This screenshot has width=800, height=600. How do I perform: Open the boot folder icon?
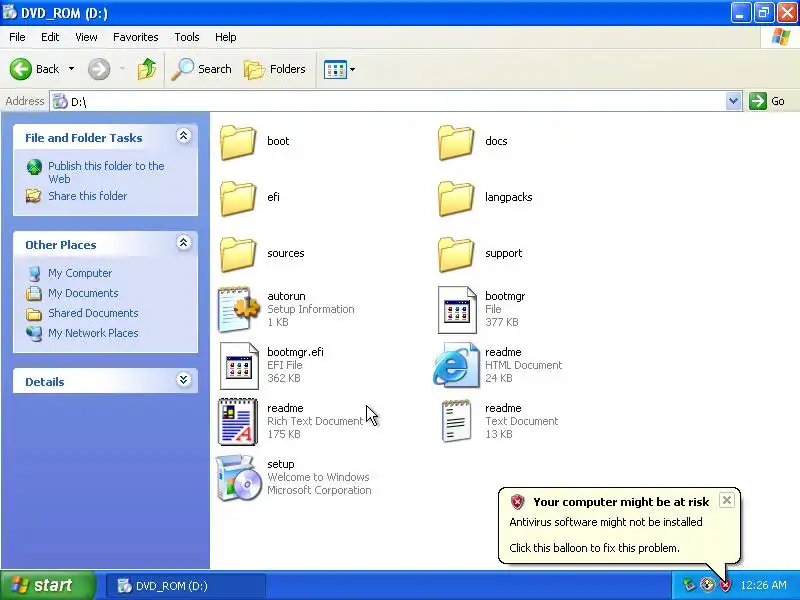tap(238, 142)
